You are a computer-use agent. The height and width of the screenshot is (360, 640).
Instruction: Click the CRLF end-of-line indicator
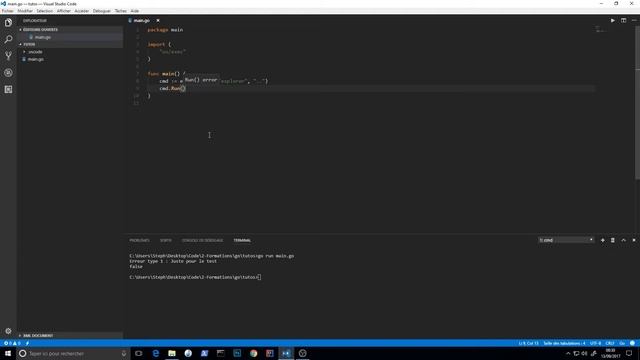tap(610, 343)
